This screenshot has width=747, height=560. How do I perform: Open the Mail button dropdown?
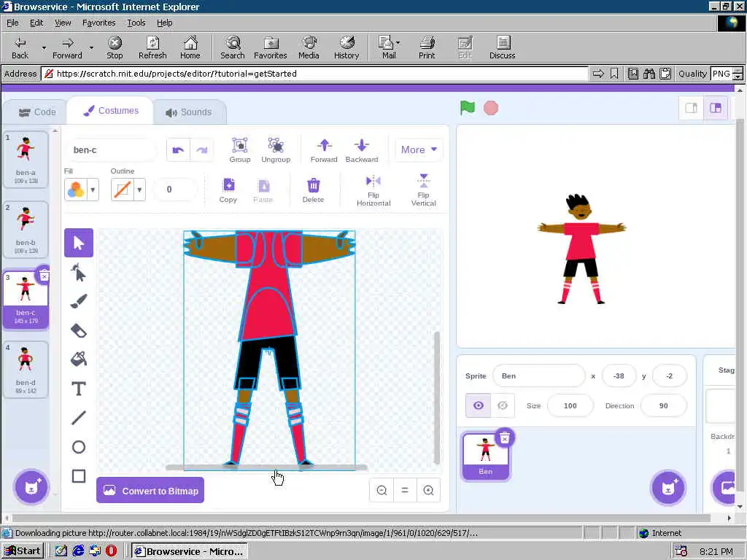[398, 43]
